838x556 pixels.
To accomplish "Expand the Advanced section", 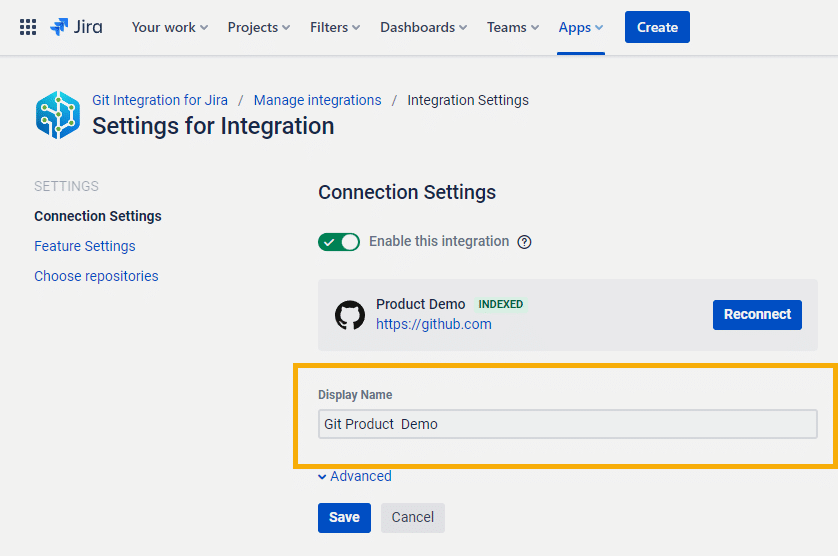I will pyautogui.click(x=355, y=476).
